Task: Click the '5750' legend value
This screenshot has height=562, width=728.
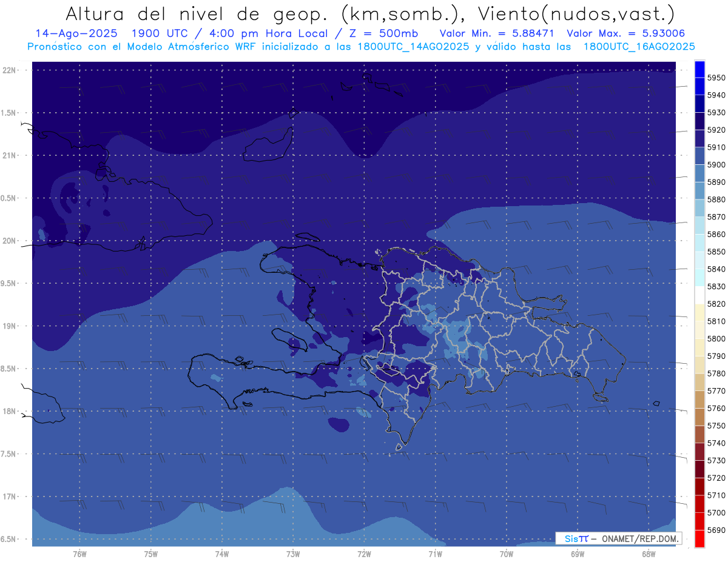Action: tap(716, 426)
